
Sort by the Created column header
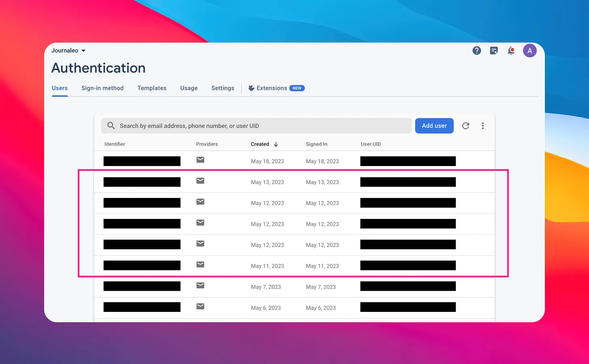(260, 144)
